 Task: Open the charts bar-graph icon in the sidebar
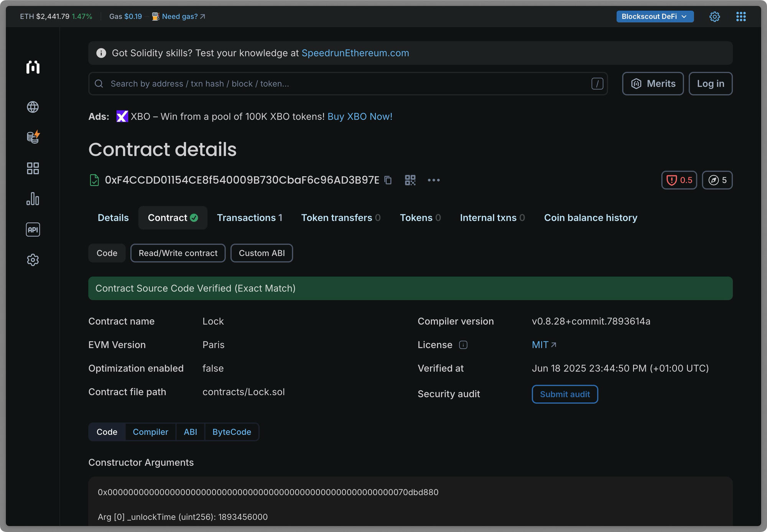[x=33, y=199]
